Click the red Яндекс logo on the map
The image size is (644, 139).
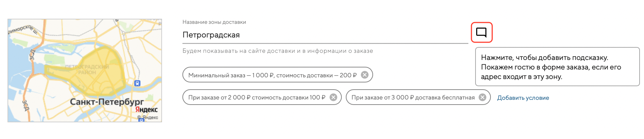click(146, 110)
